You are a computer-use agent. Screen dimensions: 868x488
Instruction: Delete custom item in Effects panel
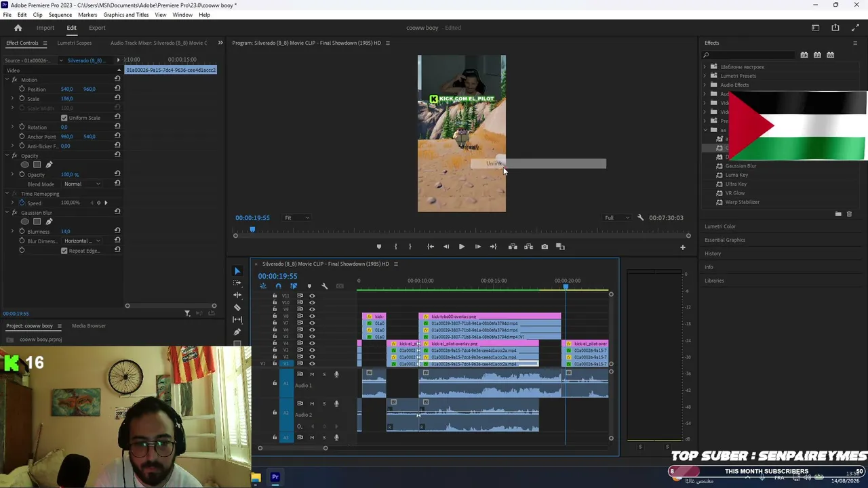tap(849, 214)
